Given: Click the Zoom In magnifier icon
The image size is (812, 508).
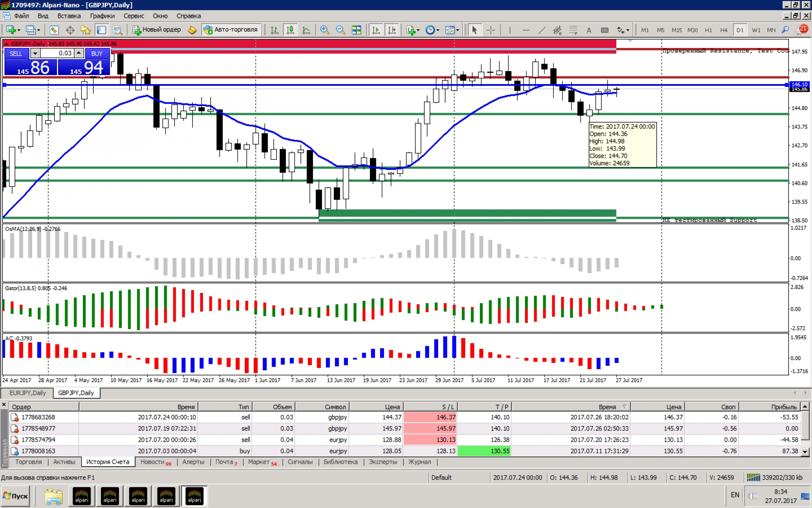Looking at the screenshot, I should point(324,30).
